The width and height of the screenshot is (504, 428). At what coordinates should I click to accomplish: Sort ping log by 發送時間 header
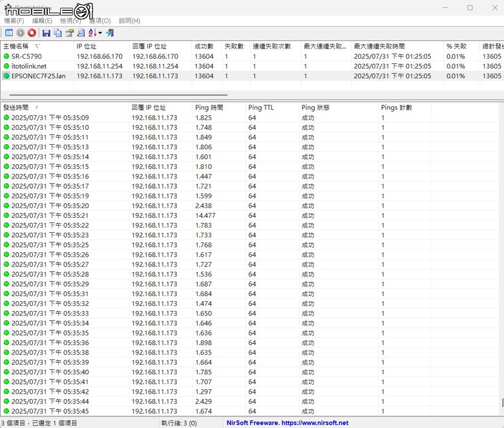tap(64, 108)
